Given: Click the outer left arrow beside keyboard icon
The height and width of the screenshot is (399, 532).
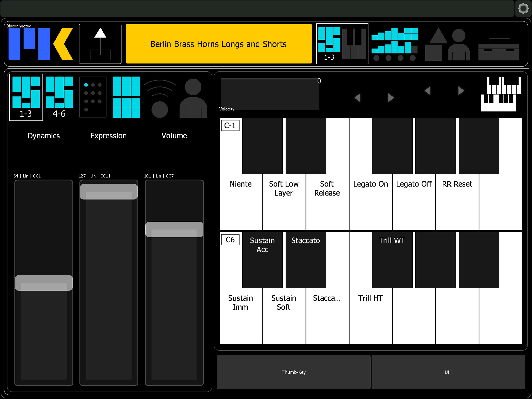Looking at the screenshot, I should pos(427,91).
